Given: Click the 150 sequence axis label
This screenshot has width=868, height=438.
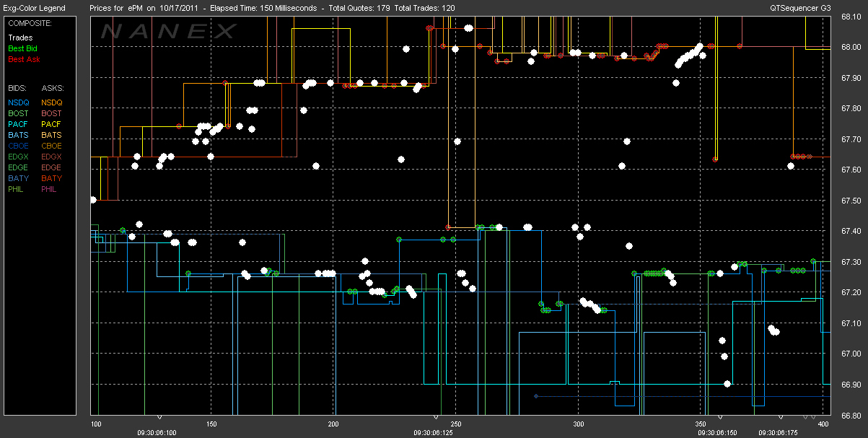Looking at the screenshot, I should coord(211,424).
